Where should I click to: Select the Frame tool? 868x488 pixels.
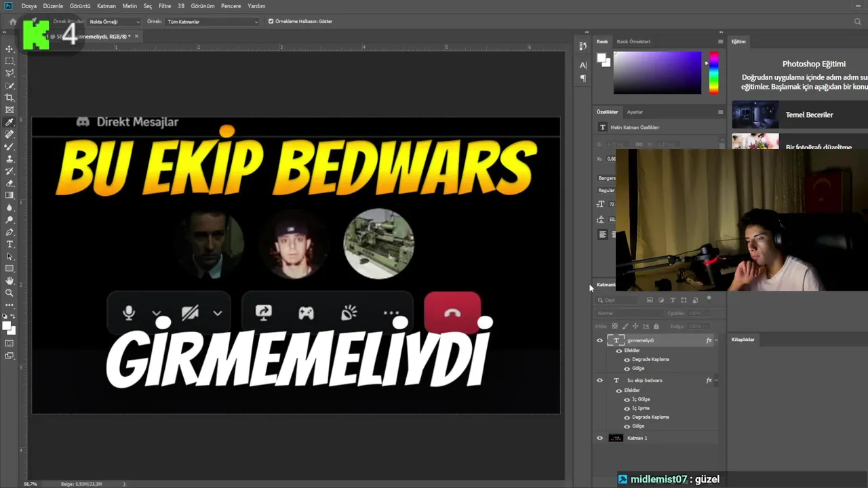(9, 110)
